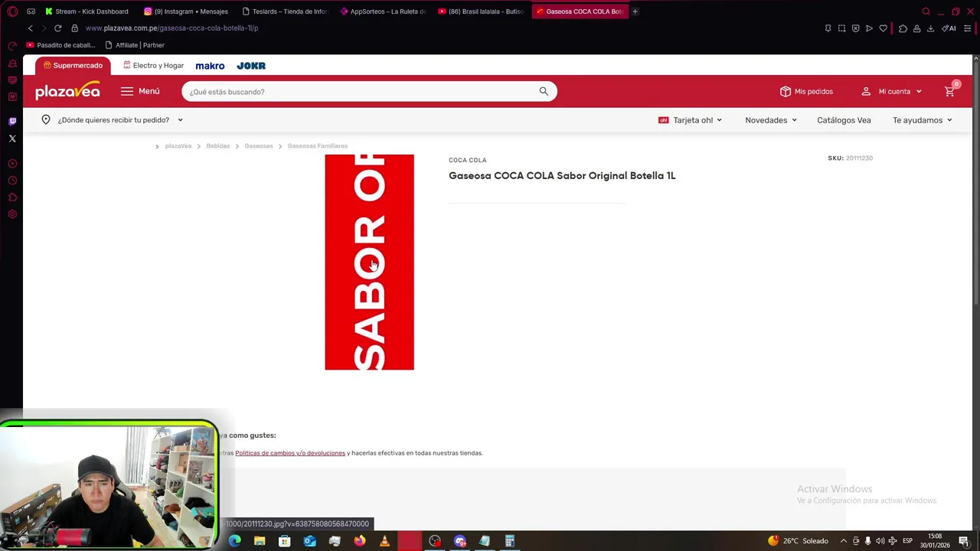Open the Easy Setup sliders icon
The image size is (980, 551).
click(x=967, y=28)
